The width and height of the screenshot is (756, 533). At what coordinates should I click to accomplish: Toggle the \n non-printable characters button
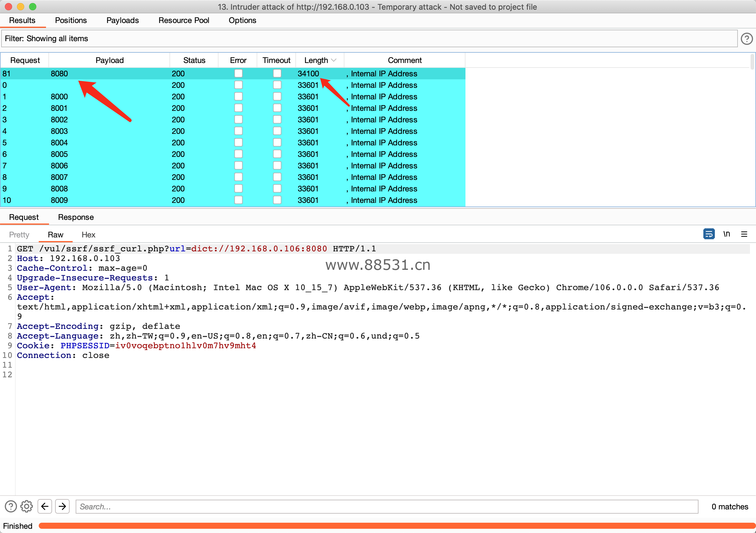[727, 234]
